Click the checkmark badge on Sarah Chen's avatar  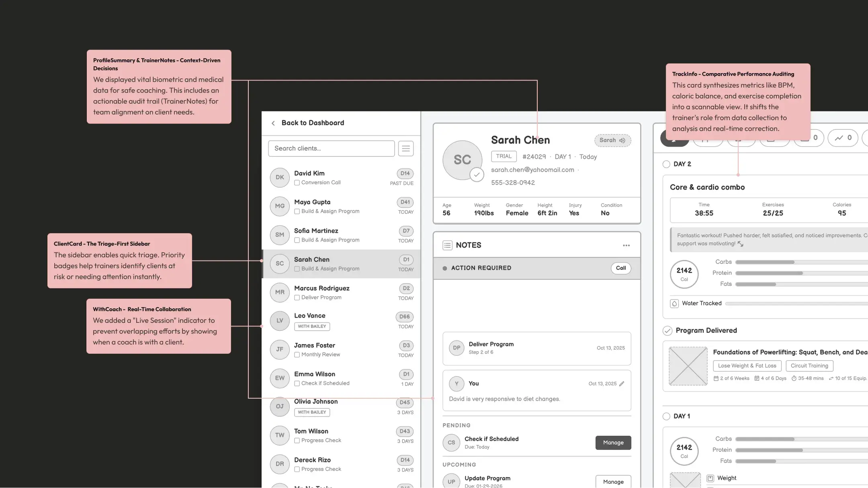pos(477,175)
